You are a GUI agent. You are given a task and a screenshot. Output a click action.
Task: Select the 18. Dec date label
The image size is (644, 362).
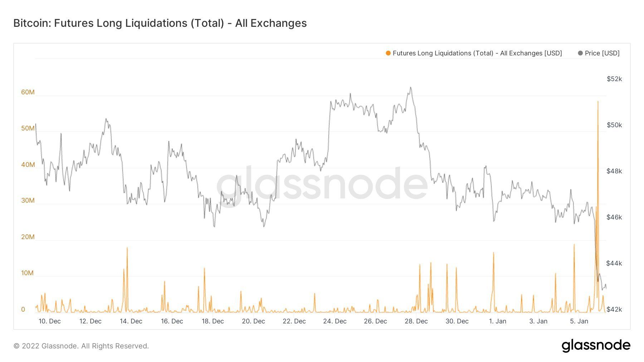coord(213,321)
